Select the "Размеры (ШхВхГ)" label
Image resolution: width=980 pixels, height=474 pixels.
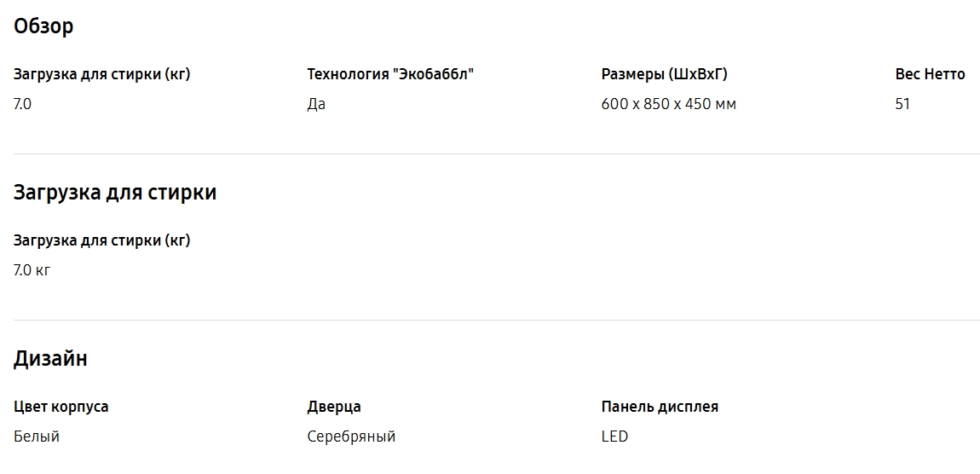665,74
